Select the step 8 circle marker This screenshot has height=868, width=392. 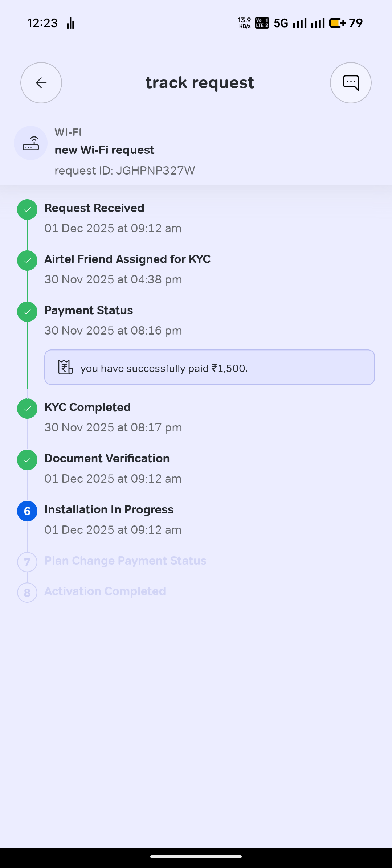27,593
